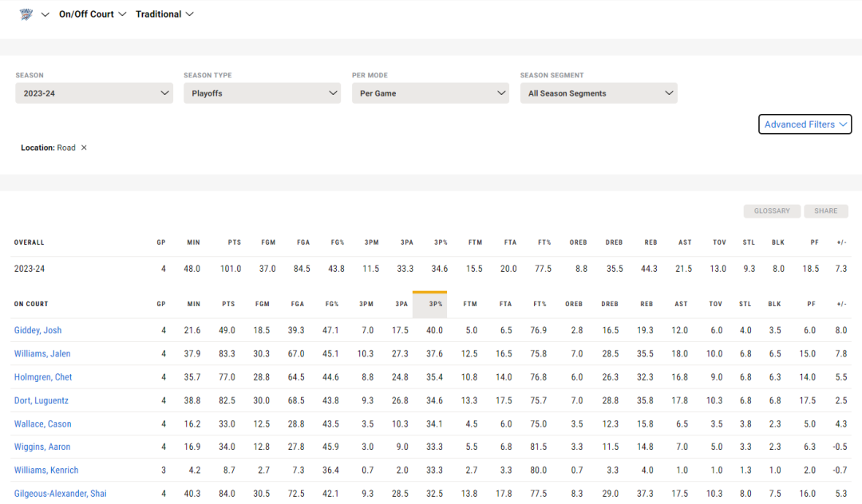Click the Glossary button
Viewport: 862px width, 504px height.
[772, 211]
